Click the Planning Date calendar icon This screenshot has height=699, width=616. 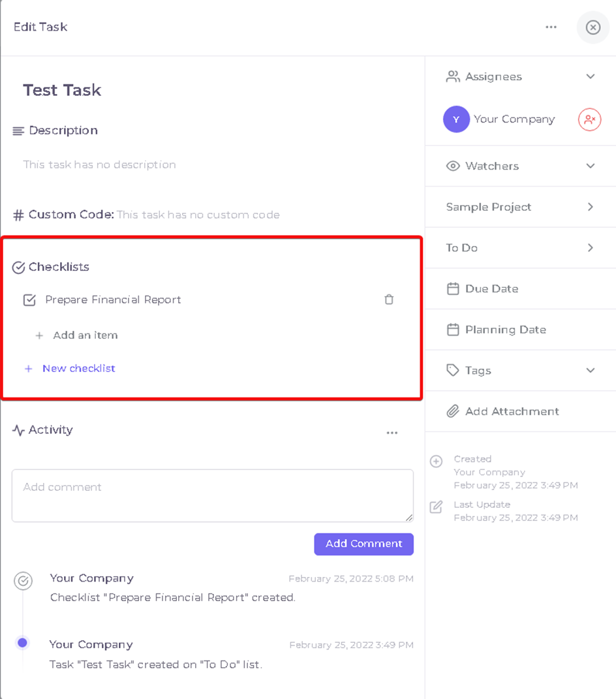453,330
